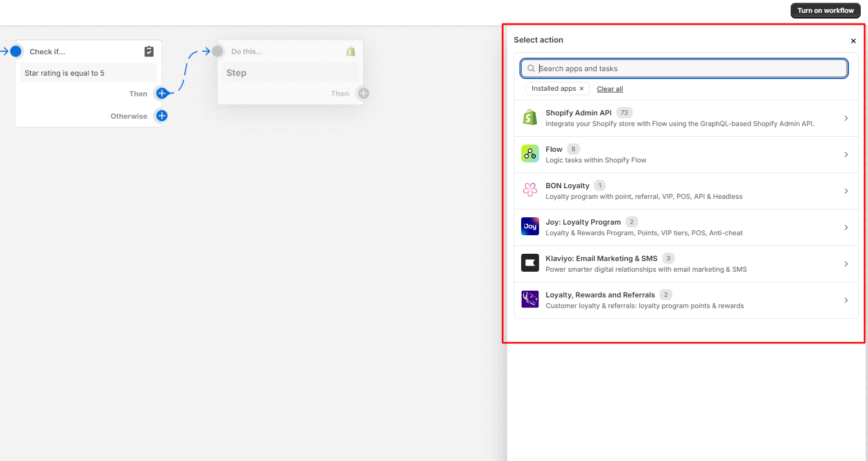Add a step on the Otherwise branch
This screenshot has height=461, width=868.
click(x=162, y=116)
